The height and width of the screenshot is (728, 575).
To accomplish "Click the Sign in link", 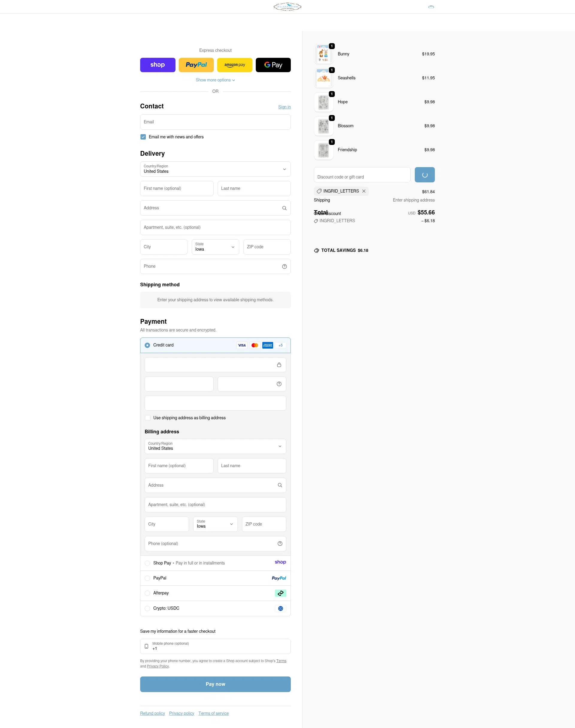I will [284, 107].
